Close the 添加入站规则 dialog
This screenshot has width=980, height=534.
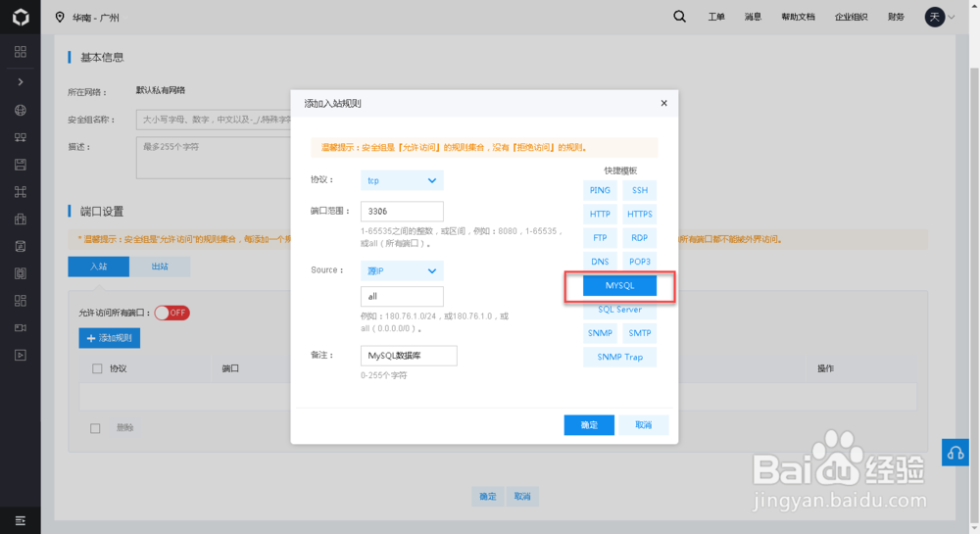[x=663, y=103]
